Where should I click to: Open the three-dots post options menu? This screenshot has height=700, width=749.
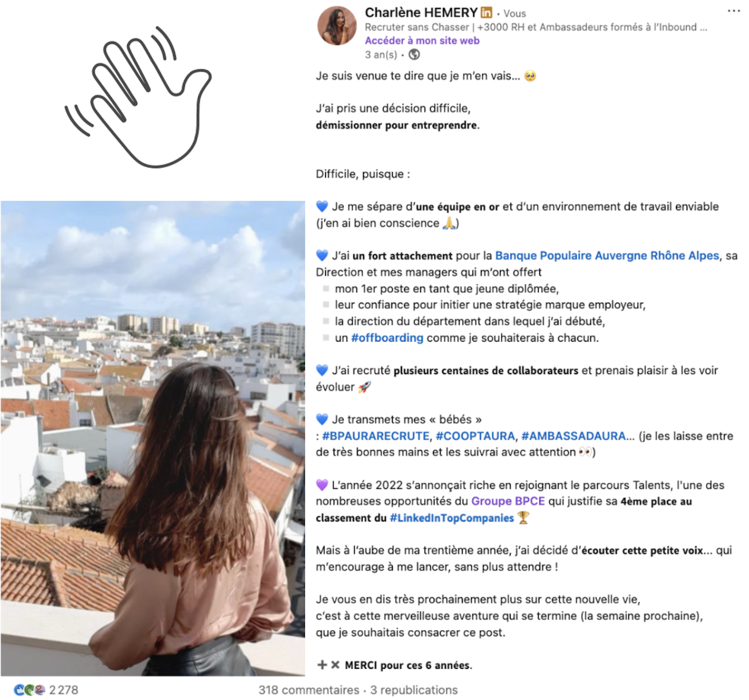click(733, 11)
